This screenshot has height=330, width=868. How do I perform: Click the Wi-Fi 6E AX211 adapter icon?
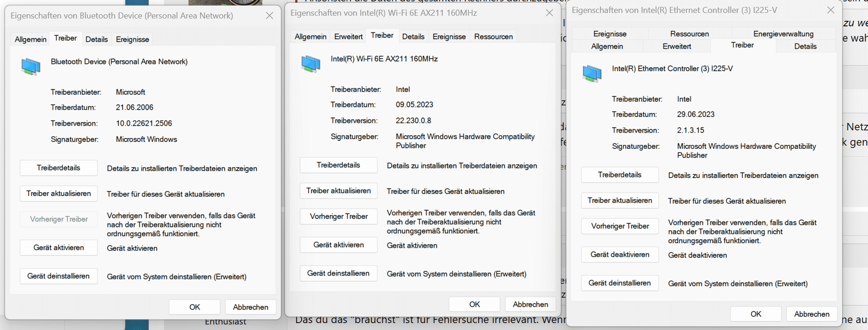point(311,64)
